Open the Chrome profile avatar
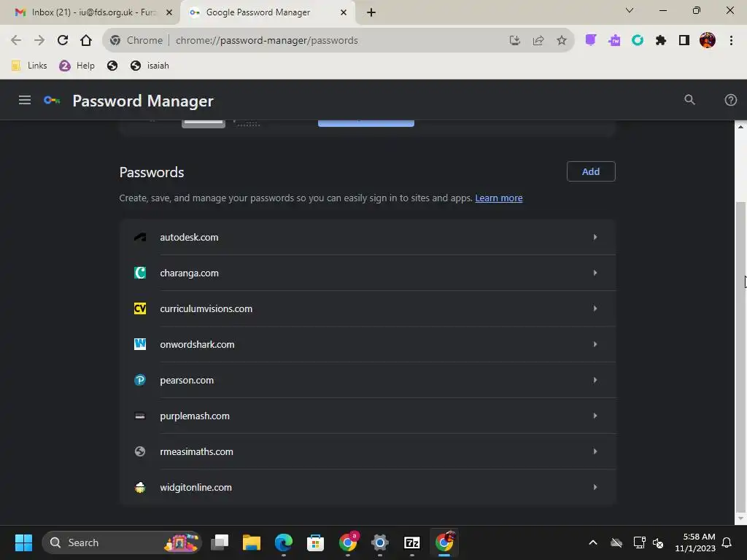Viewport: 747px width, 560px height. 708,41
